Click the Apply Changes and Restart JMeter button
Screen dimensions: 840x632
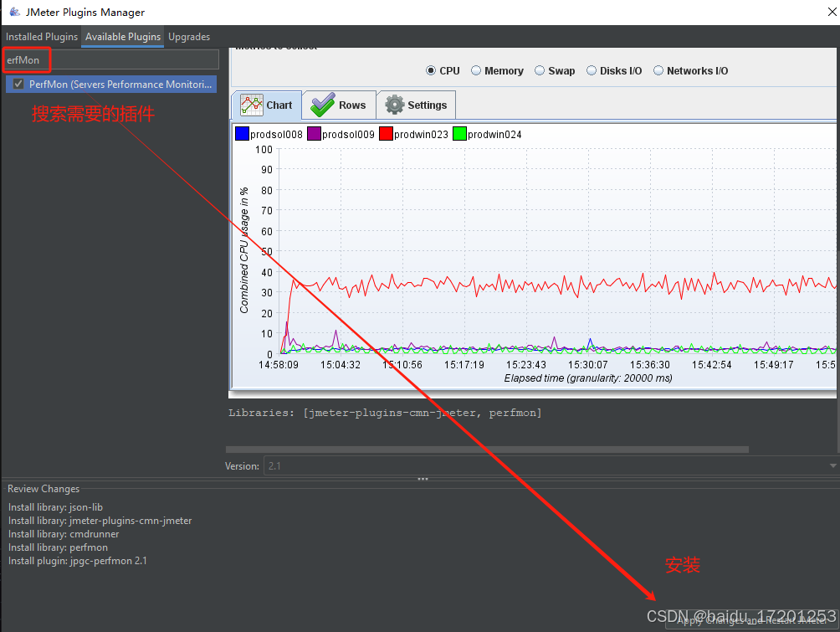pyautogui.click(x=751, y=620)
